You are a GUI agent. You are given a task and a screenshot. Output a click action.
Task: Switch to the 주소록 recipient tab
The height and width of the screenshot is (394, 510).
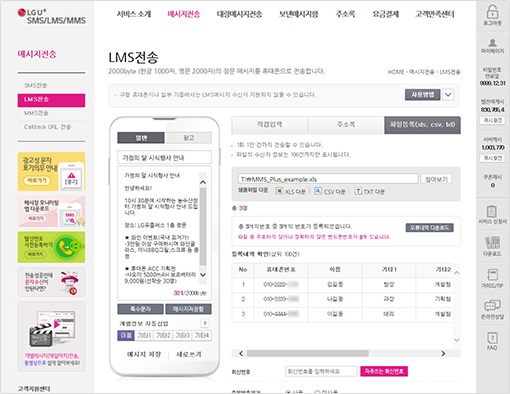(x=346, y=125)
